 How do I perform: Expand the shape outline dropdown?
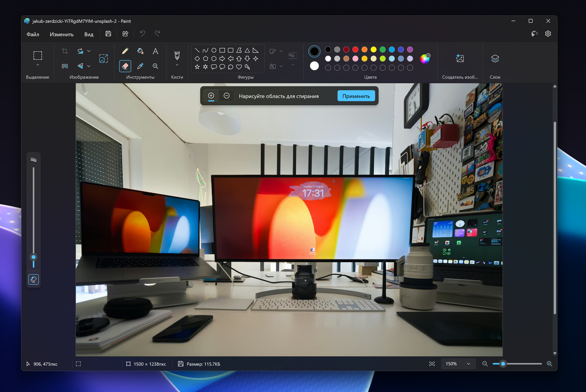[281, 51]
